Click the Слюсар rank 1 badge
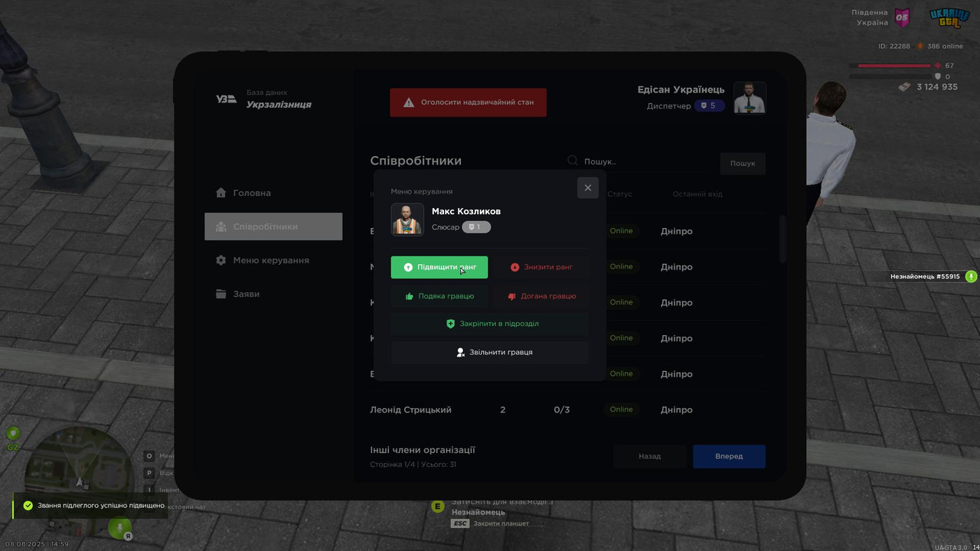The height and width of the screenshot is (551, 980). click(x=476, y=227)
